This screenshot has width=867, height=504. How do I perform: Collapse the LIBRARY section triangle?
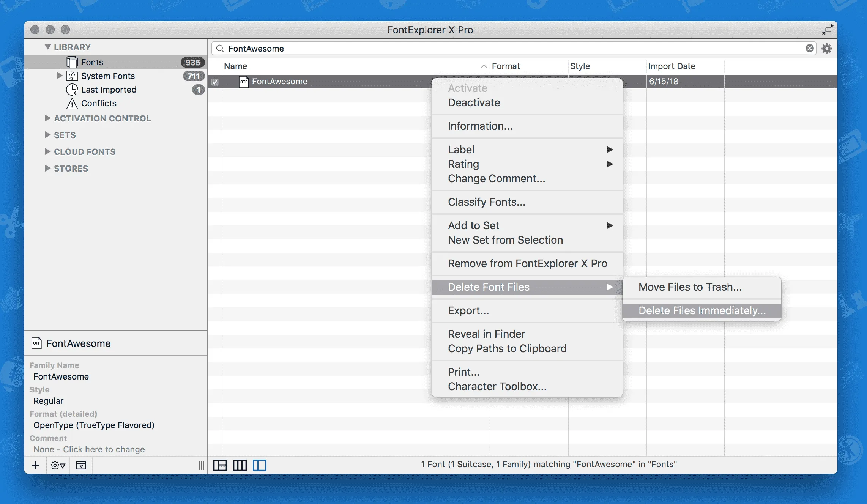point(47,46)
